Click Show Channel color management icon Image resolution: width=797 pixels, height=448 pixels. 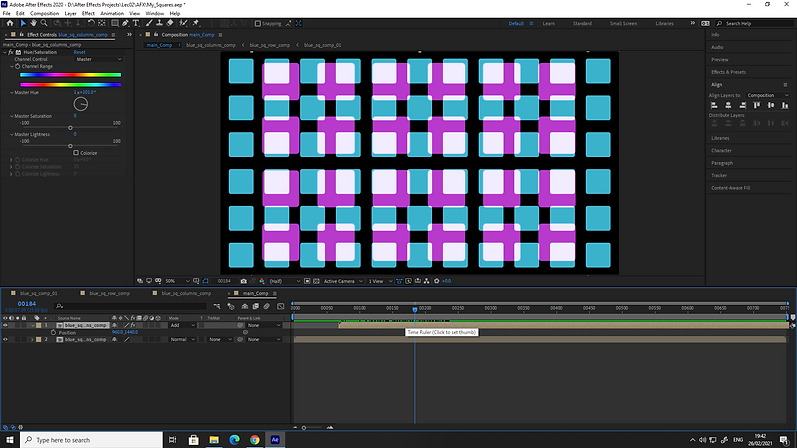tap(262, 281)
